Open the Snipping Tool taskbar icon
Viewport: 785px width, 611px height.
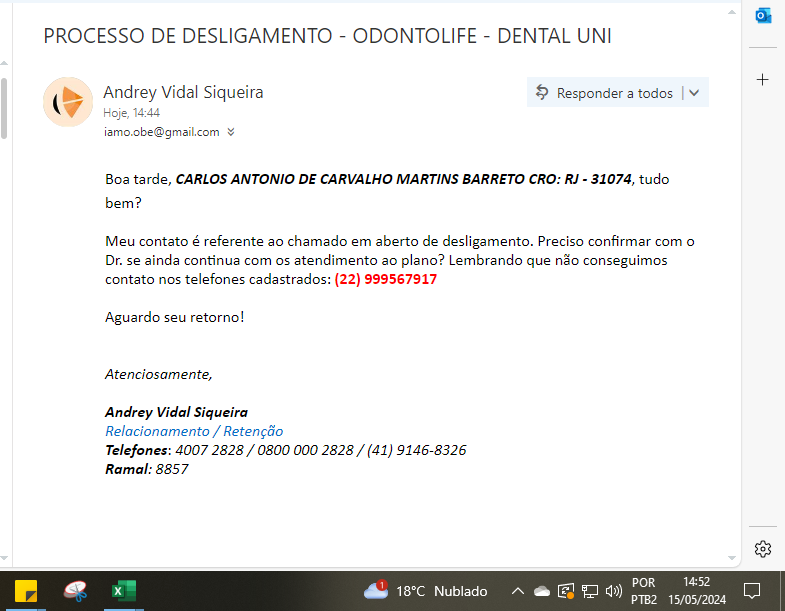point(75,591)
